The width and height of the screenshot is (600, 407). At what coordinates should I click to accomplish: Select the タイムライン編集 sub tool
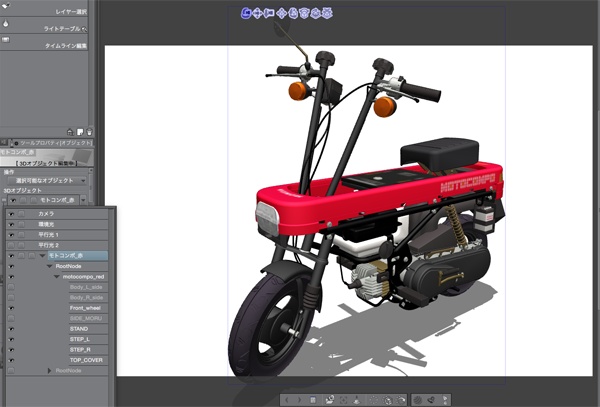tap(44, 43)
